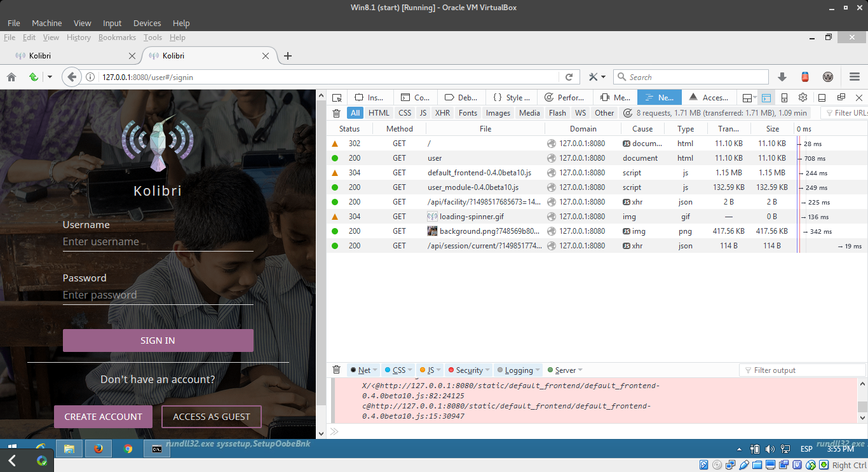This screenshot has height=472, width=868.
Task: Toggle the Fonts request filter
Action: click(468, 113)
